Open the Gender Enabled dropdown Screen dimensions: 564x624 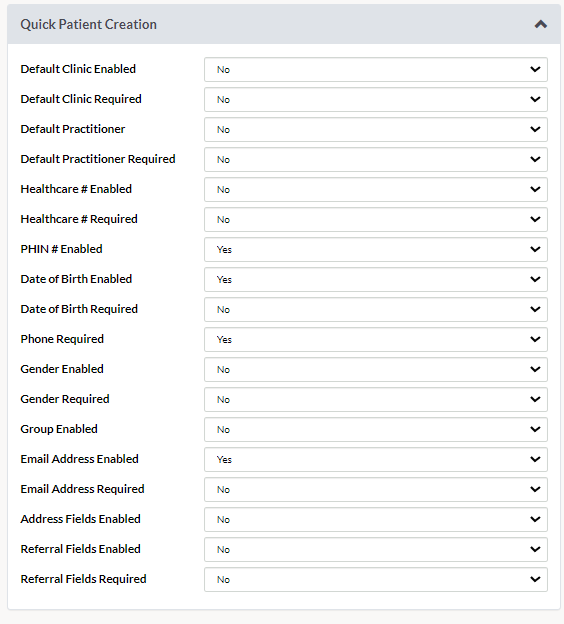point(376,369)
